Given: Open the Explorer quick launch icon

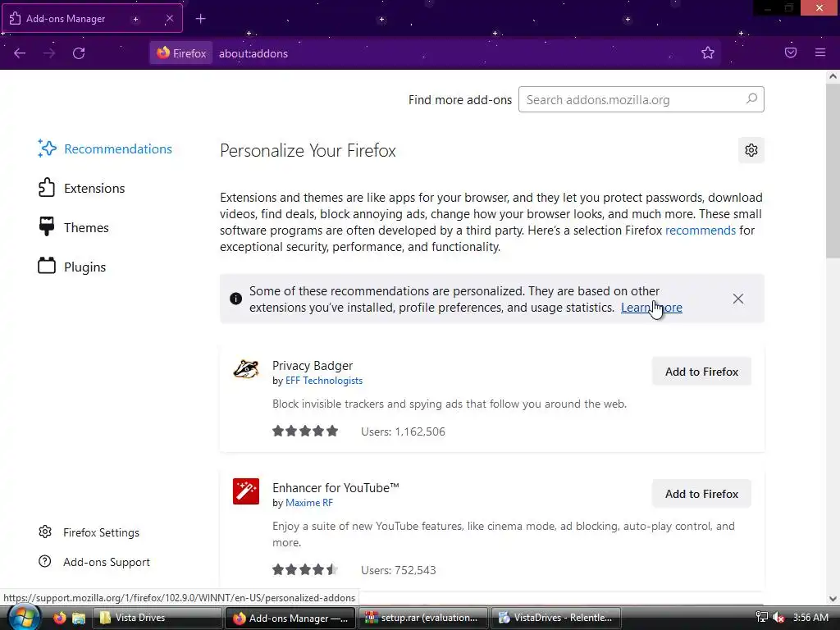Looking at the screenshot, I should tap(79, 619).
